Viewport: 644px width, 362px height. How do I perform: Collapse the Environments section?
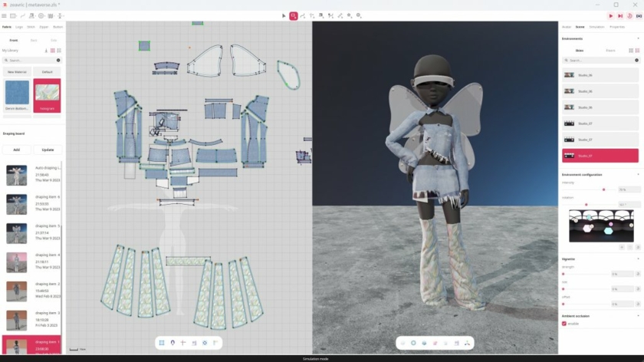(637, 38)
